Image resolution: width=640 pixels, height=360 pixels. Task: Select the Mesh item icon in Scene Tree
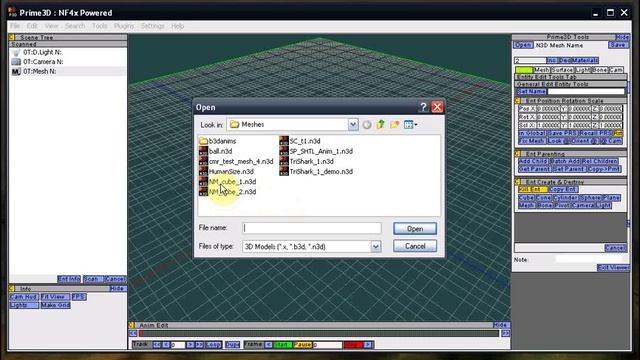pos(16,71)
